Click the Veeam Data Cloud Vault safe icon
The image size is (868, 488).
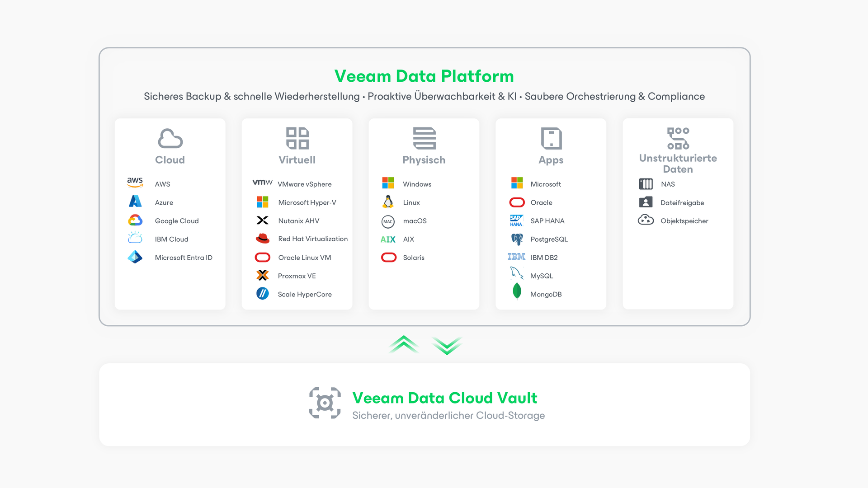pos(325,403)
